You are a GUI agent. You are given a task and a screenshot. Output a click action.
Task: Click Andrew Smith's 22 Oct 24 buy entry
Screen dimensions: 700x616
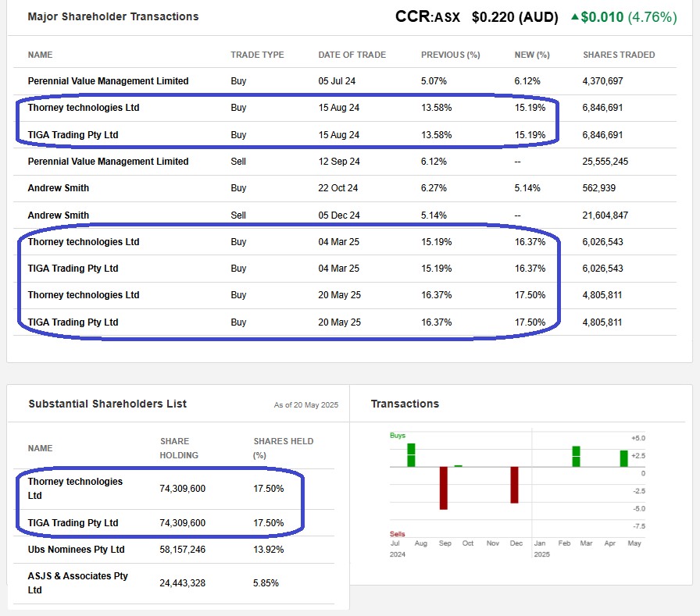click(59, 188)
